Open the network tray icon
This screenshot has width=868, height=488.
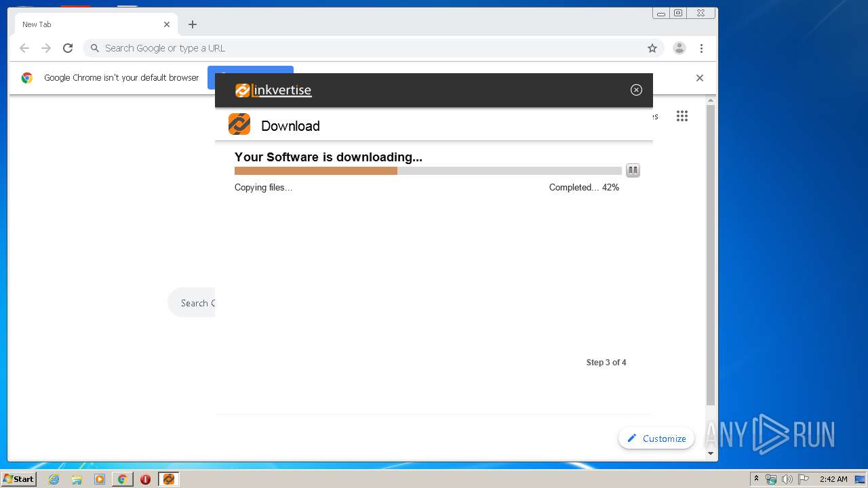[771, 479]
